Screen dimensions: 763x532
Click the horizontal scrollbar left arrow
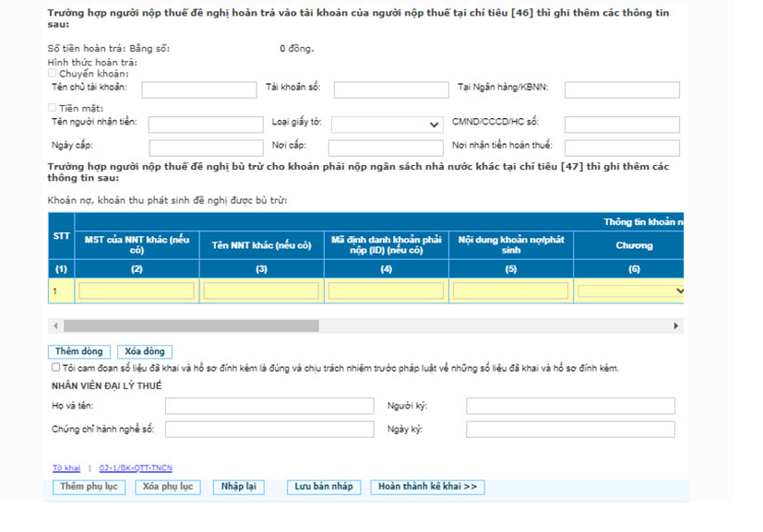[x=55, y=325]
